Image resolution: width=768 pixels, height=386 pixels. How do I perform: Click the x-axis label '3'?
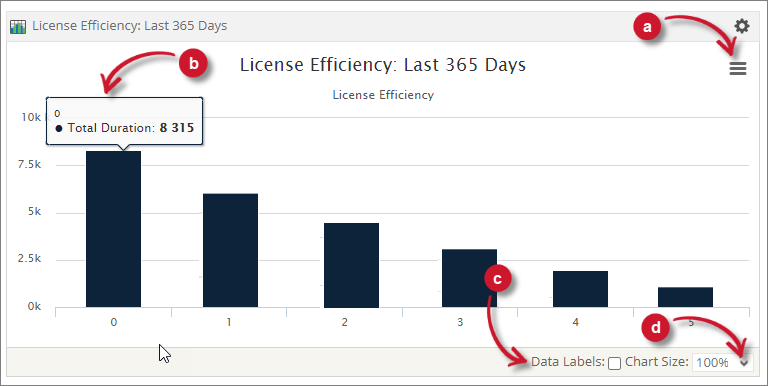coord(460,323)
